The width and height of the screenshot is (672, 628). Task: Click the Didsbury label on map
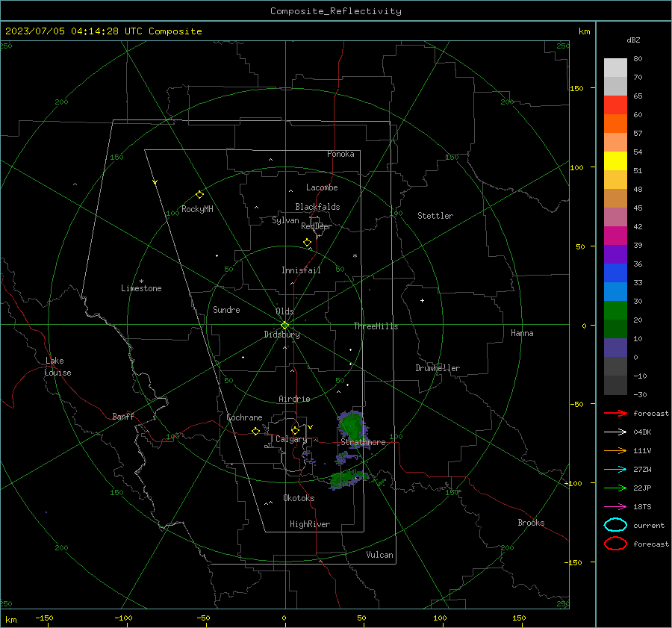(281, 335)
